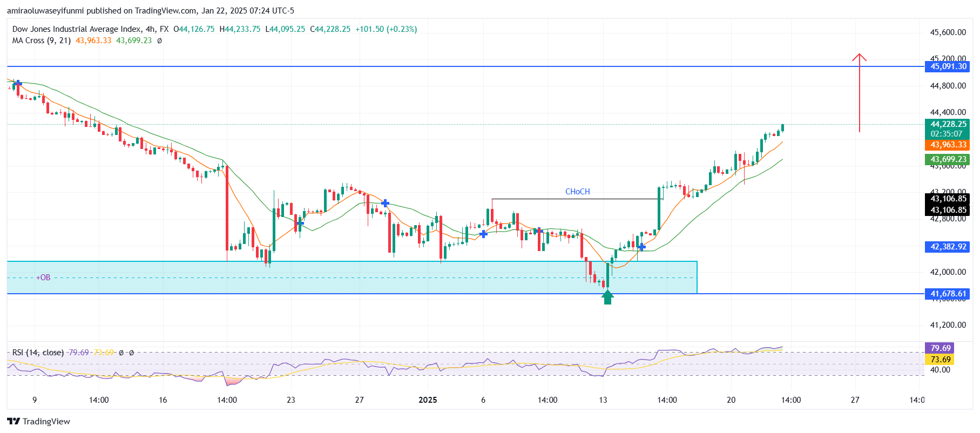Select the 41,200.00 price axis label
980x433 pixels.
[948, 325]
